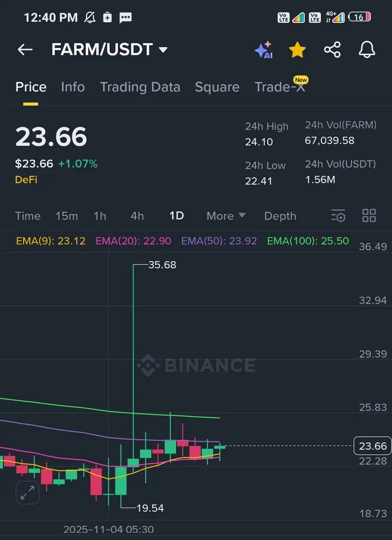
Task: Click the 29.39 price axis label
Action: (x=373, y=354)
